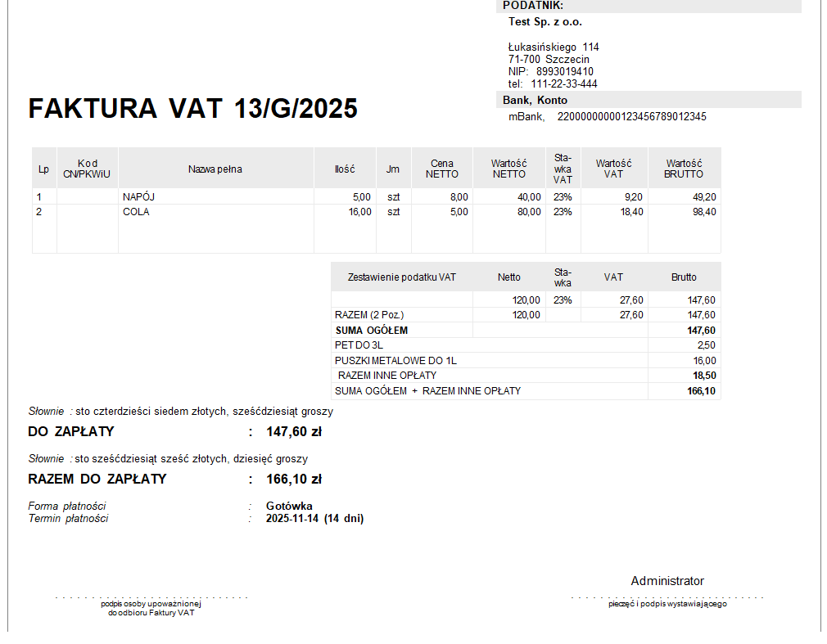Click the Administrator signature name
This screenshot has width=827, height=644.
coord(667,581)
